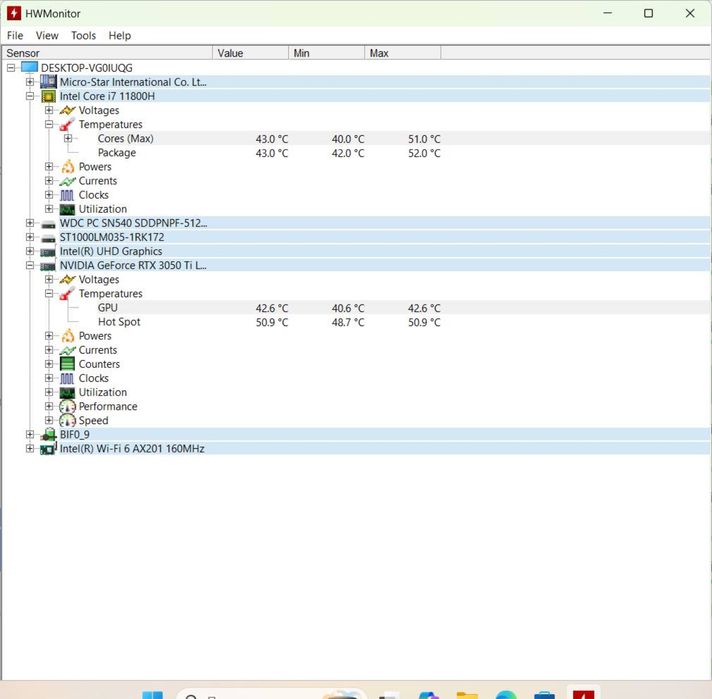
Task: Expand the WDC PC SN540 drive node
Action: pyautogui.click(x=30, y=223)
